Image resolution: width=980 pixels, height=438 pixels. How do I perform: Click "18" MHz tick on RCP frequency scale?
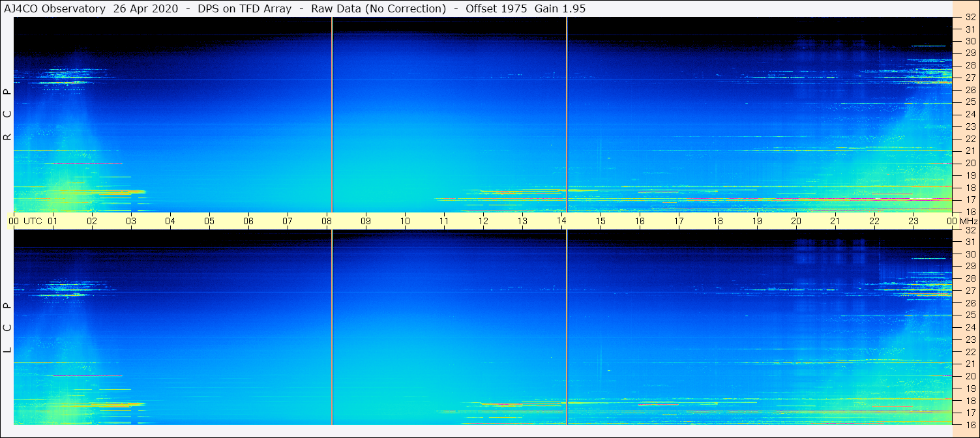970,188
